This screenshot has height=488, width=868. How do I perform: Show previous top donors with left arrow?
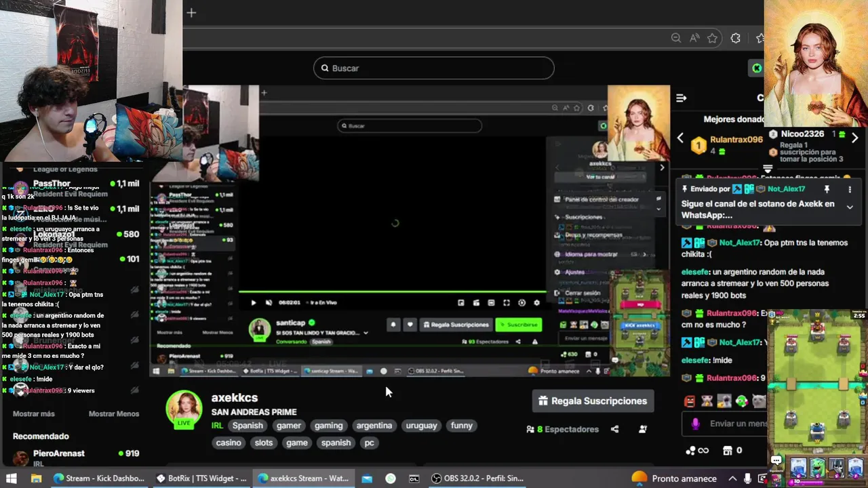click(x=681, y=138)
